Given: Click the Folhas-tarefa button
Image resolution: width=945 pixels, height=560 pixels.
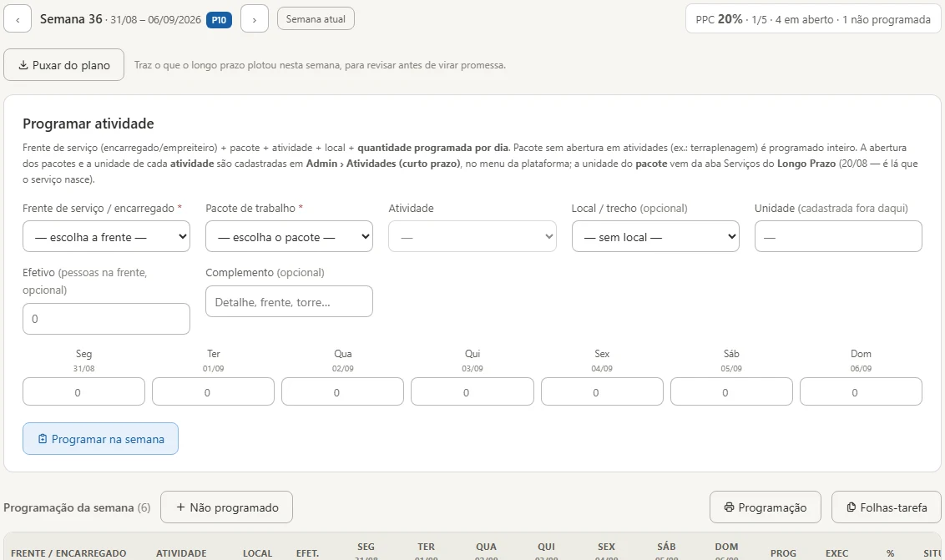Looking at the screenshot, I should coord(887,507).
